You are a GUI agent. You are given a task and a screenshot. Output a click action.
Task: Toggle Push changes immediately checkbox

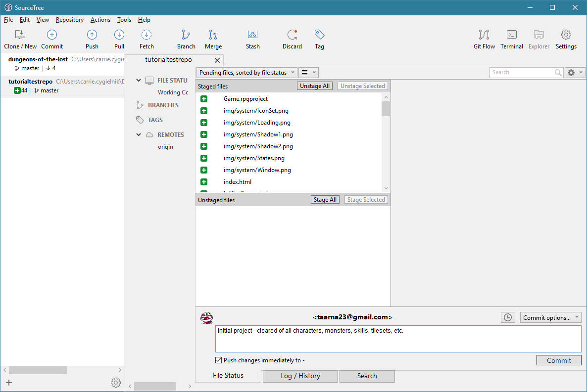point(218,360)
